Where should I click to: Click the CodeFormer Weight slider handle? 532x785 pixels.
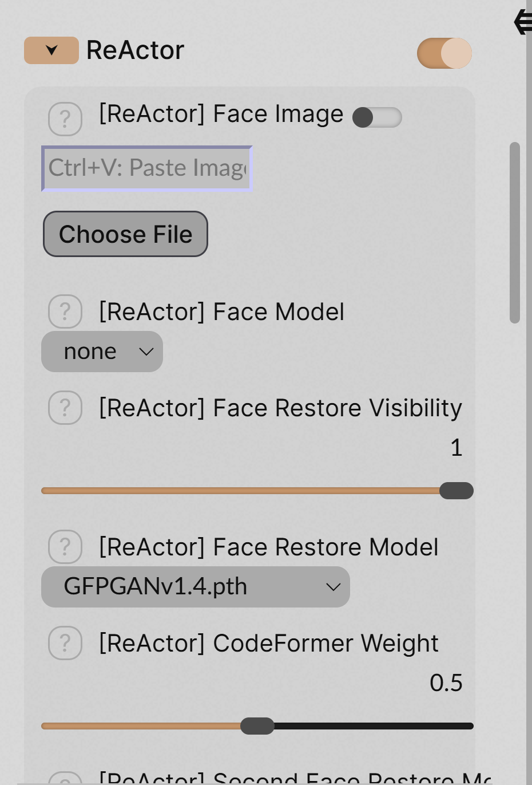click(258, 725)
